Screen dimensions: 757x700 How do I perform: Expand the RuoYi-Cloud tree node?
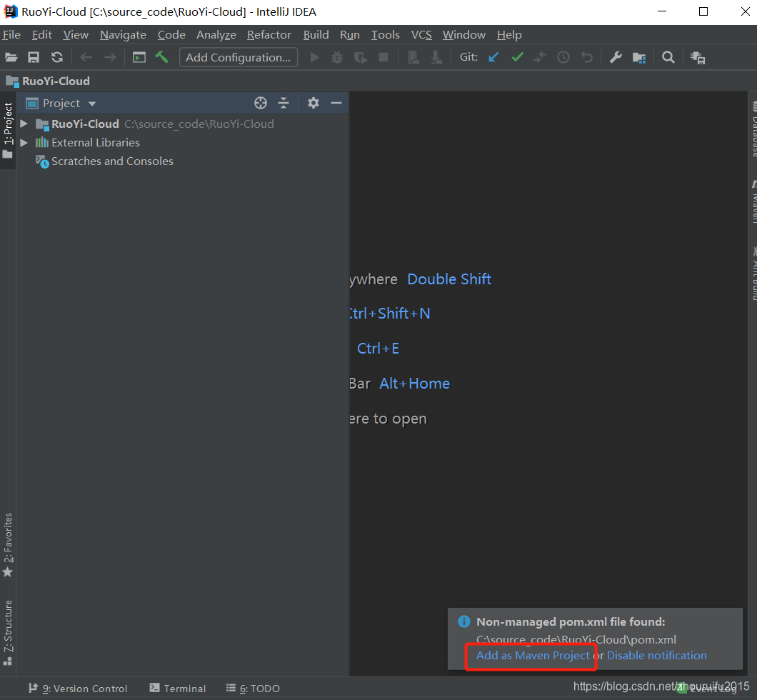[24, 124]
